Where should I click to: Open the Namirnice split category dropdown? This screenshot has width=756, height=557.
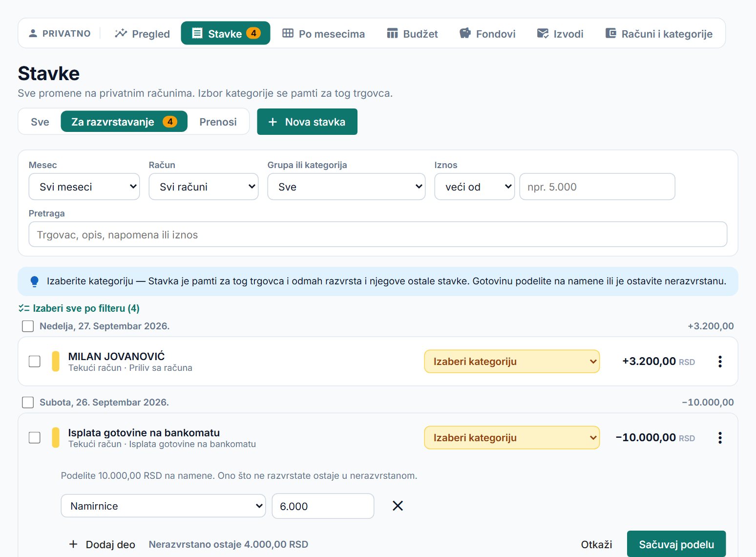[x=163, y=506]
